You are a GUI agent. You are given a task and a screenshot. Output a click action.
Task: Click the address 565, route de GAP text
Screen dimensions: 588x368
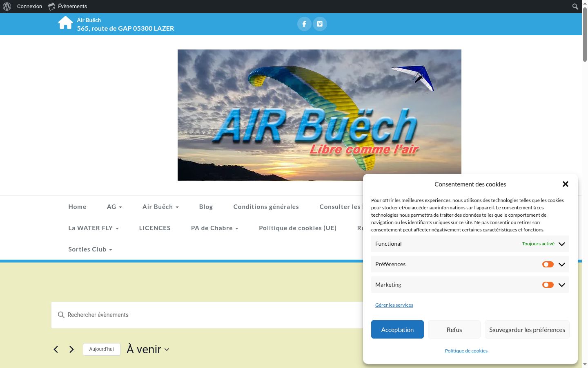(125, 28)
